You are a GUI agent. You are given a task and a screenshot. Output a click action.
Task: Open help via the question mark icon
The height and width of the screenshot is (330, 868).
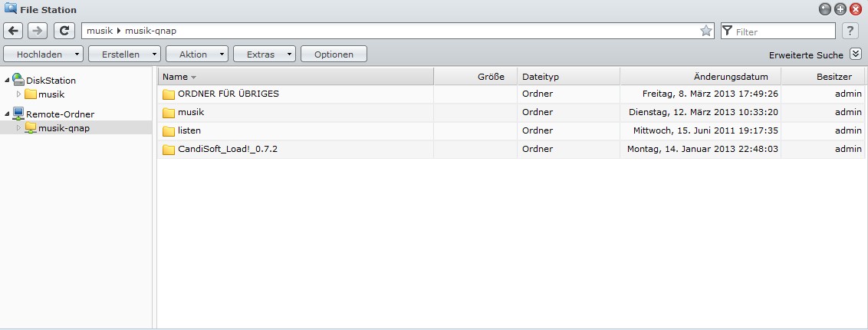[850, 31]
